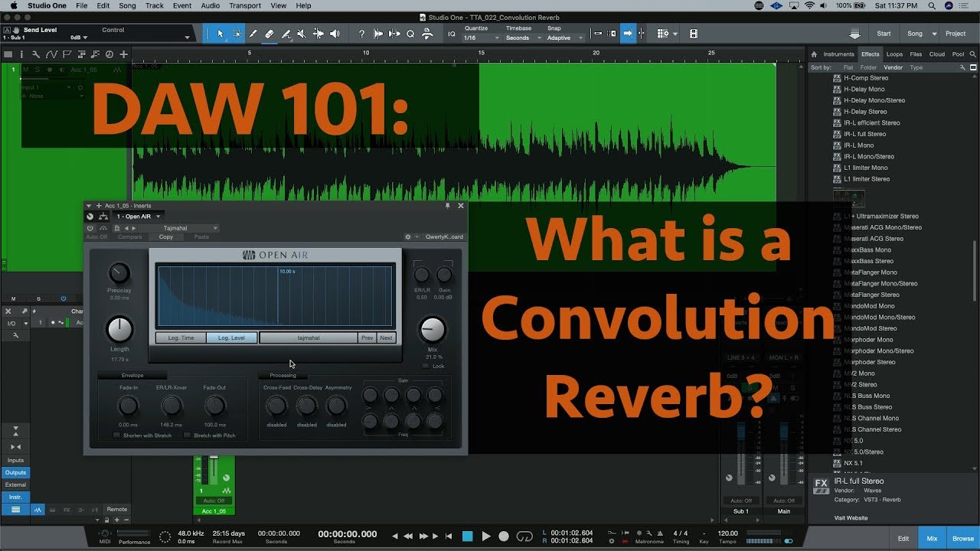Click the Length knob
This screenshot has width=980, height=551.
coord(119,330)
